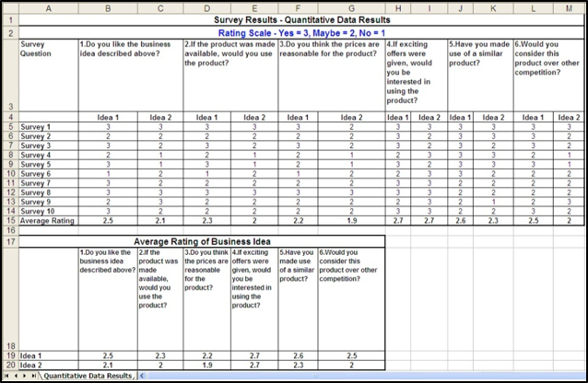
Task: Click the 'Average Rating' label in row 15
Action: (x=48, y=220)
